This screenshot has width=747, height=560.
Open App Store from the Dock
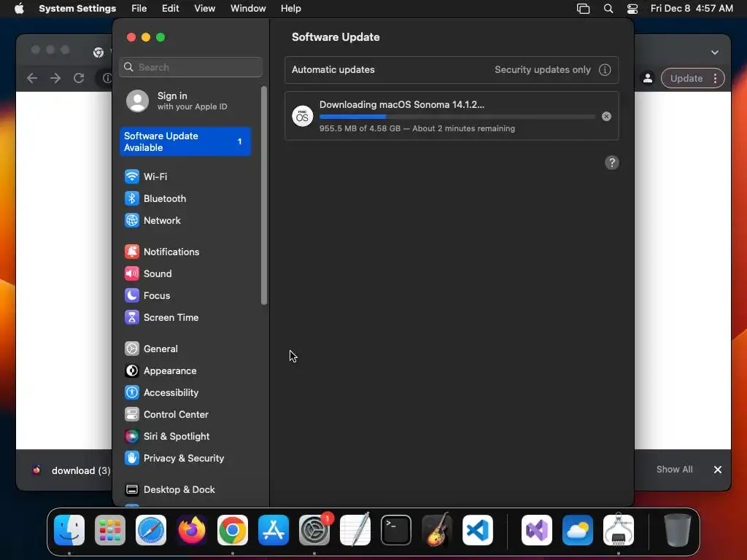[x=274, y=530]
